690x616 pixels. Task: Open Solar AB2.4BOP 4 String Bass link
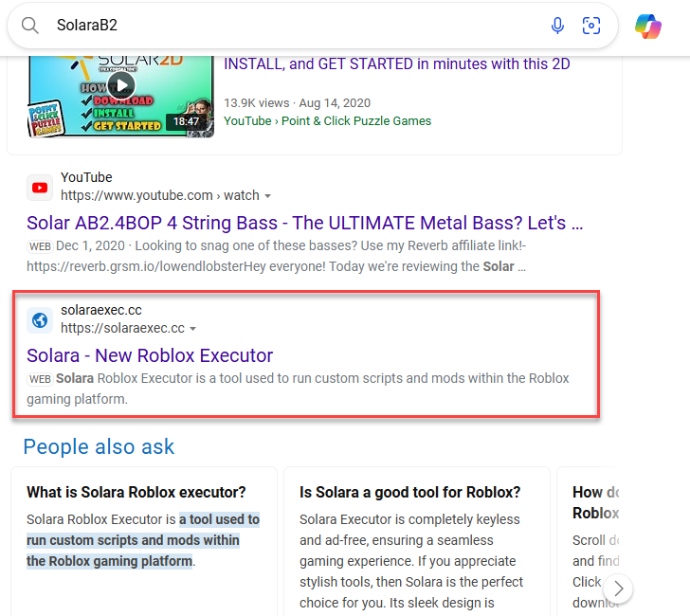pos(304,224)
